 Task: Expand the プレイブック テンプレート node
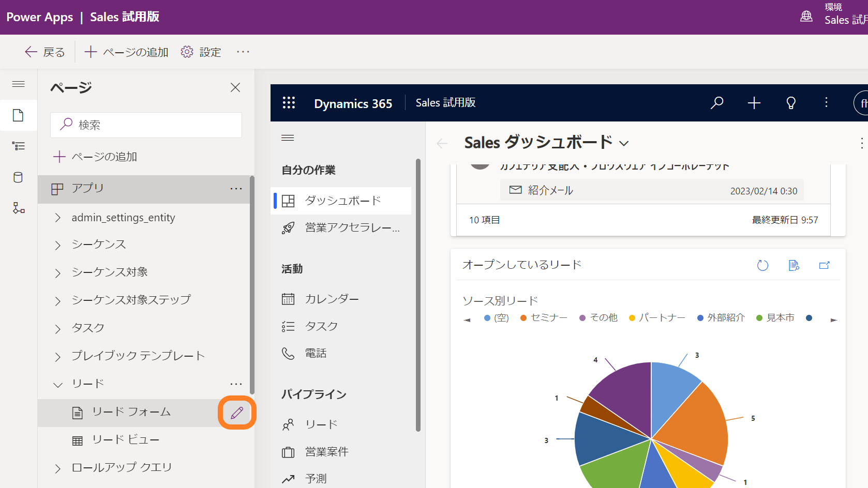58,357
